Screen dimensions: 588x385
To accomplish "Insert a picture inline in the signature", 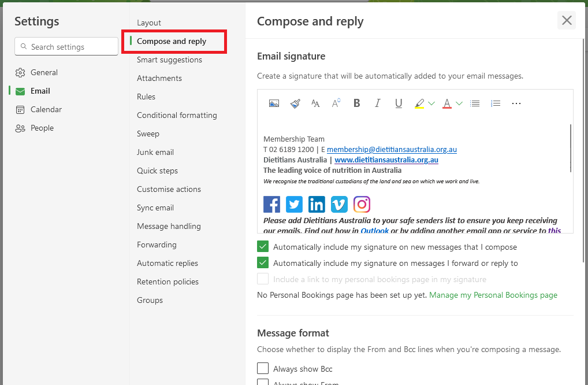I will pyautogui.click(x=274, y=103).
